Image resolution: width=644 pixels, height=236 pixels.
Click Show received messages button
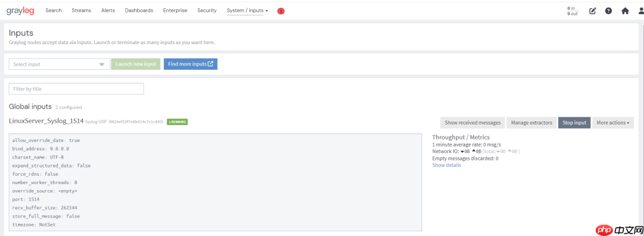tap(472, 123)
